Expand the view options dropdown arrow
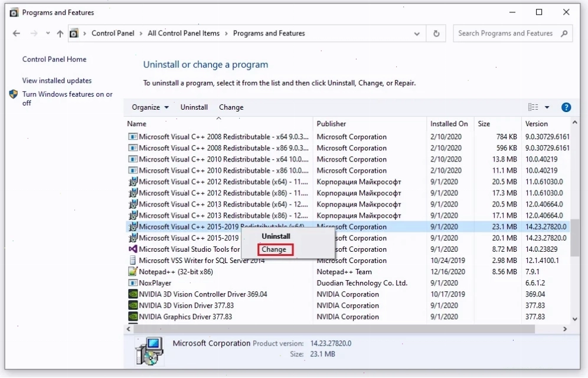The height and width of the screenshot is (378, 588). tap(547, 107)
